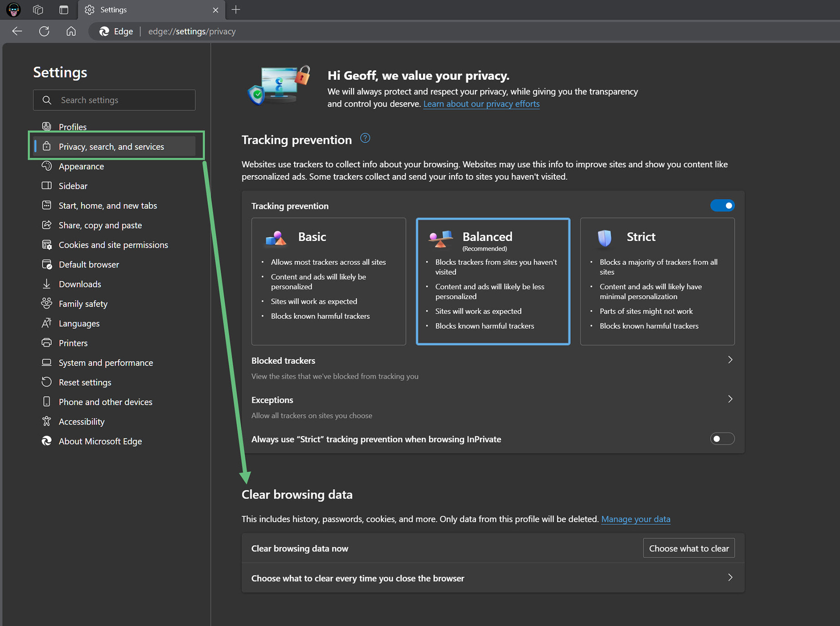Click the "Exceptions" row text
Image resolution: width=840 pixels, height=626 pixels.
pyautogui.click(x=272, y=400)
